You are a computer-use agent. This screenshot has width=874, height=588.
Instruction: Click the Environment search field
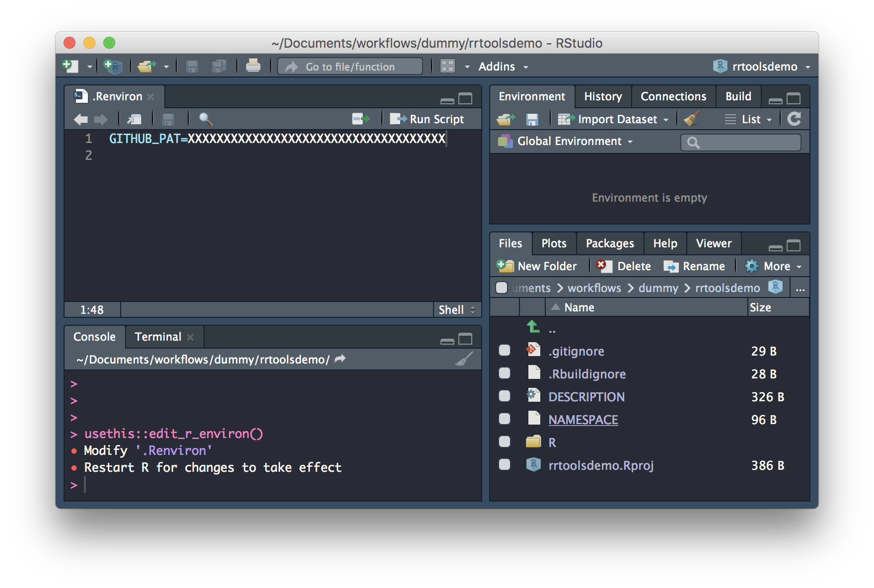point(740,143)
